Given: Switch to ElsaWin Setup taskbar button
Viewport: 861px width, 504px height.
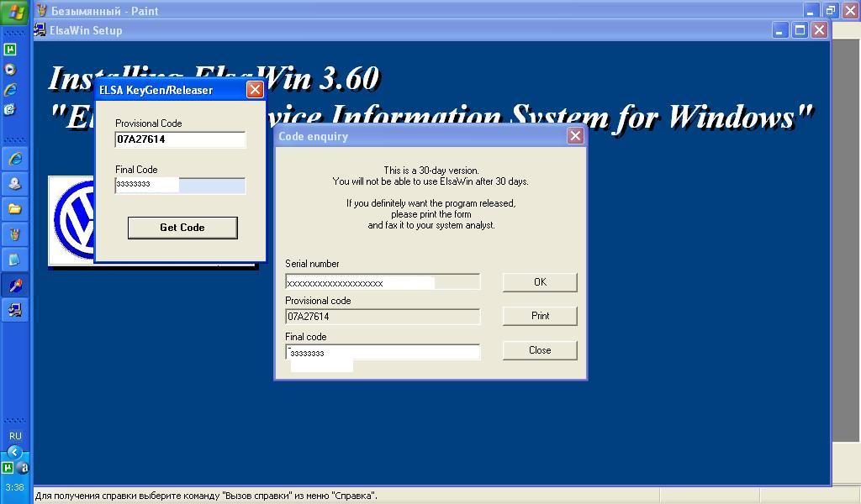Looking at the screenshot, I should pyautogui.click(x=14, y=310).
